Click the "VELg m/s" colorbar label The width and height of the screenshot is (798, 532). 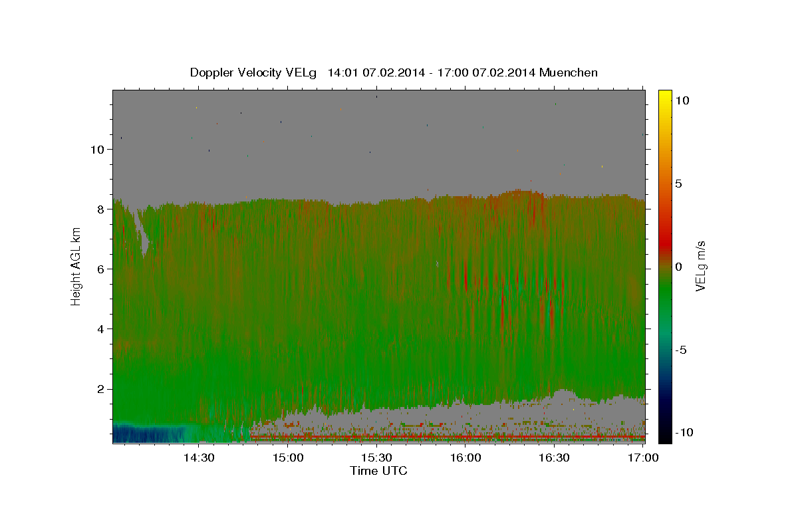click(x=700, y=267)
